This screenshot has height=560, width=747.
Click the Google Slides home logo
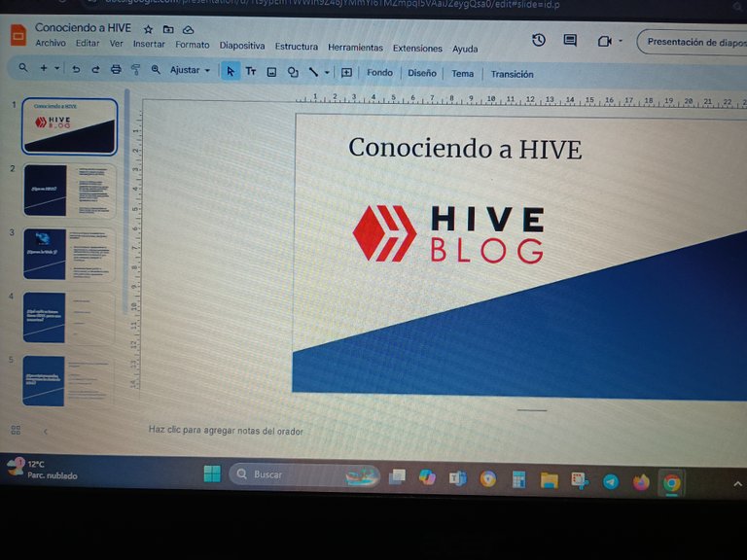pyautogui.click(x=18, y=35)
